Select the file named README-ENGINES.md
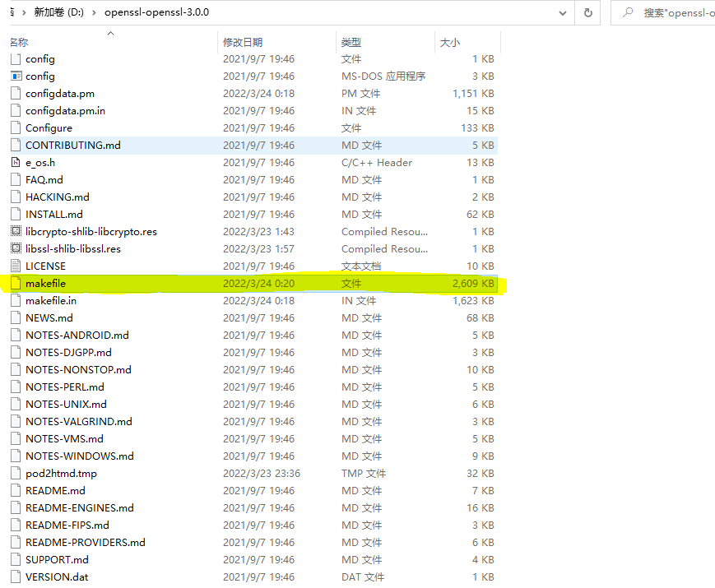Viewport: 715px width, 588px height. (79, 507)
